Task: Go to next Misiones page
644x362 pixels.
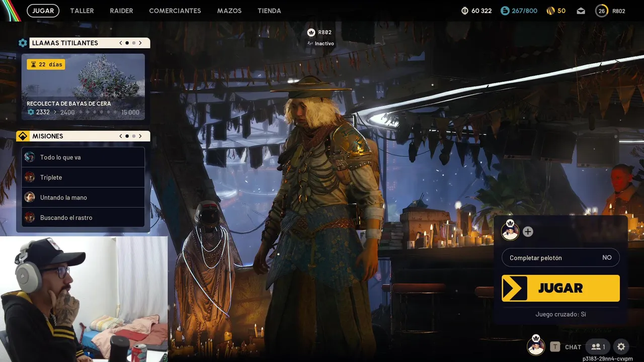Action: click(x=140, y=136)
